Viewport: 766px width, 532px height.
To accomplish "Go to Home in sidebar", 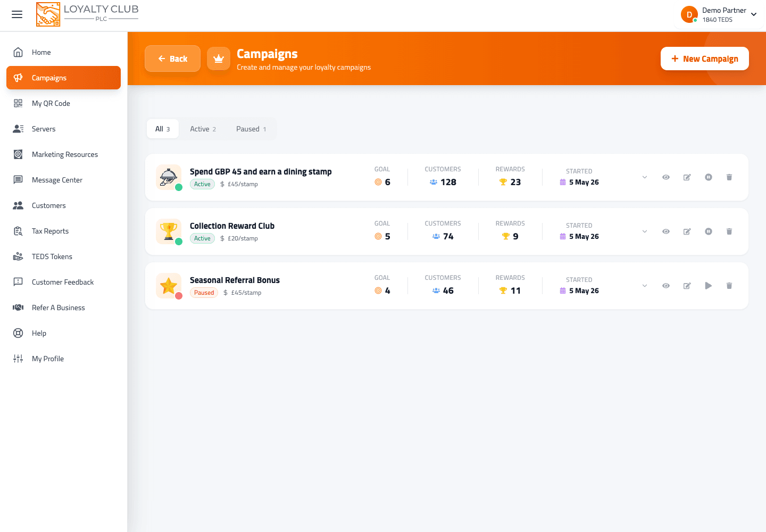I will click(63, 52).
